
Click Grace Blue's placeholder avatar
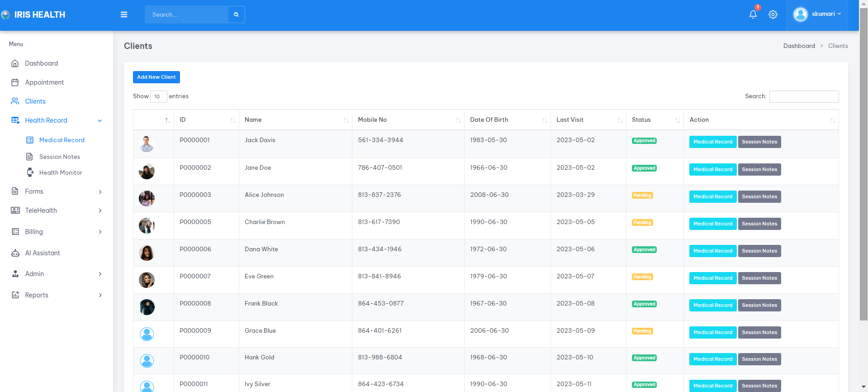[147, 334]
